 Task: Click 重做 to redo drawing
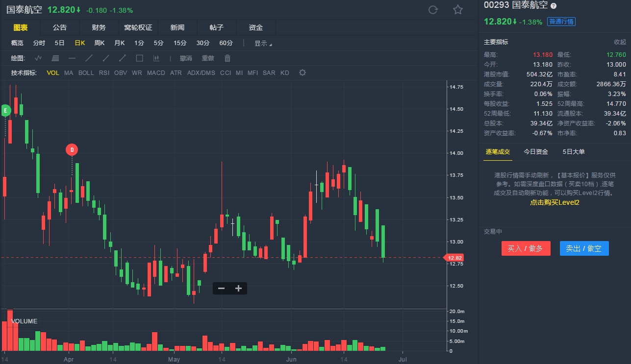[208, 58]
